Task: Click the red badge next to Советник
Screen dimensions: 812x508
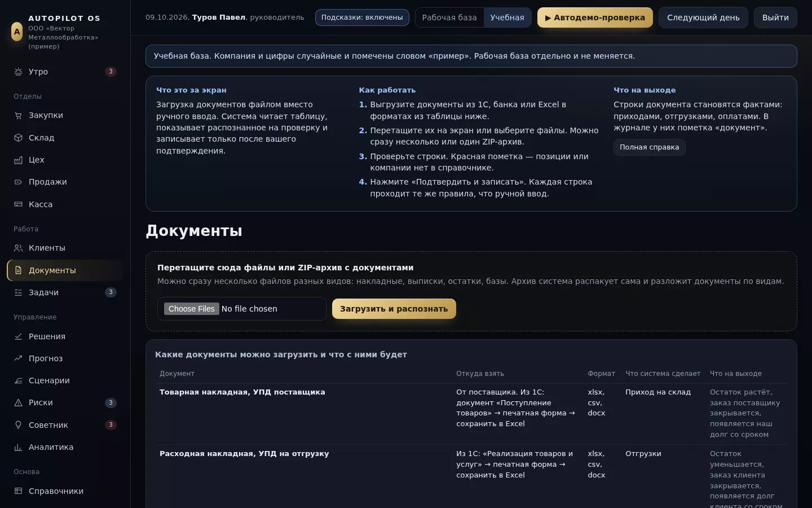Action: pyautogui.click(x=111, y=425)
